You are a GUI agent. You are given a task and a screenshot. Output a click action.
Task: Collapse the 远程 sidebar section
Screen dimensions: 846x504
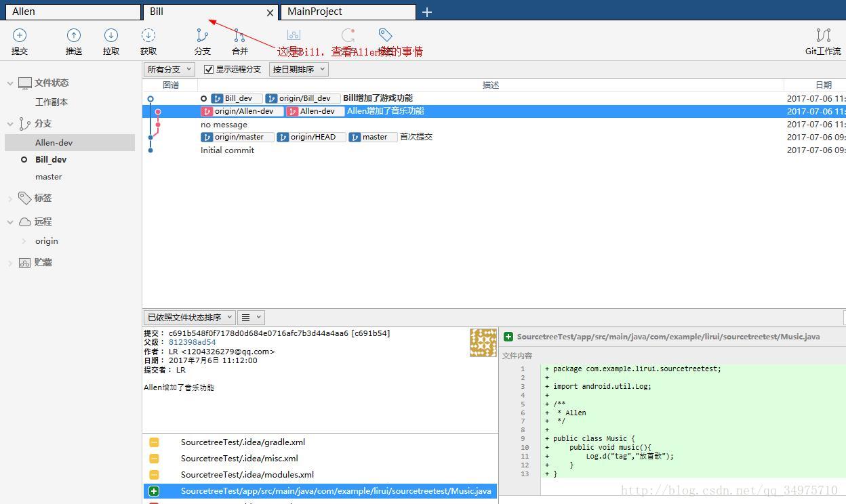pos(10,222)
